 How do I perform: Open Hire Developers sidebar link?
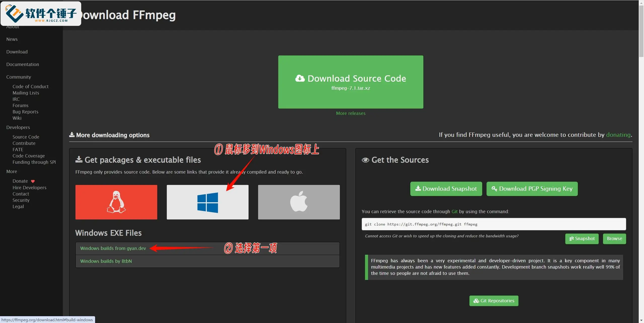29,188
